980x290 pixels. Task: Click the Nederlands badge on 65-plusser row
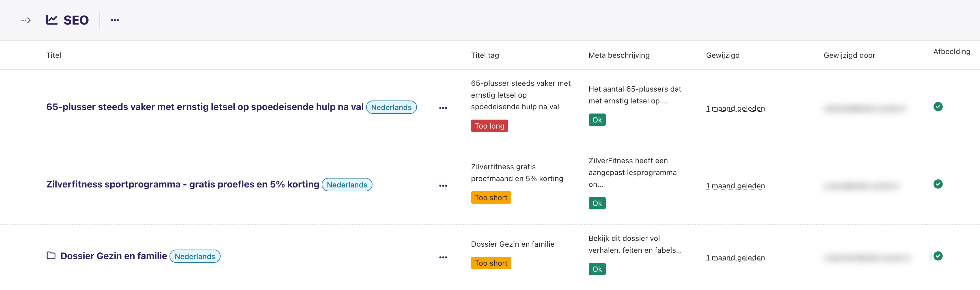coord(391,107)
